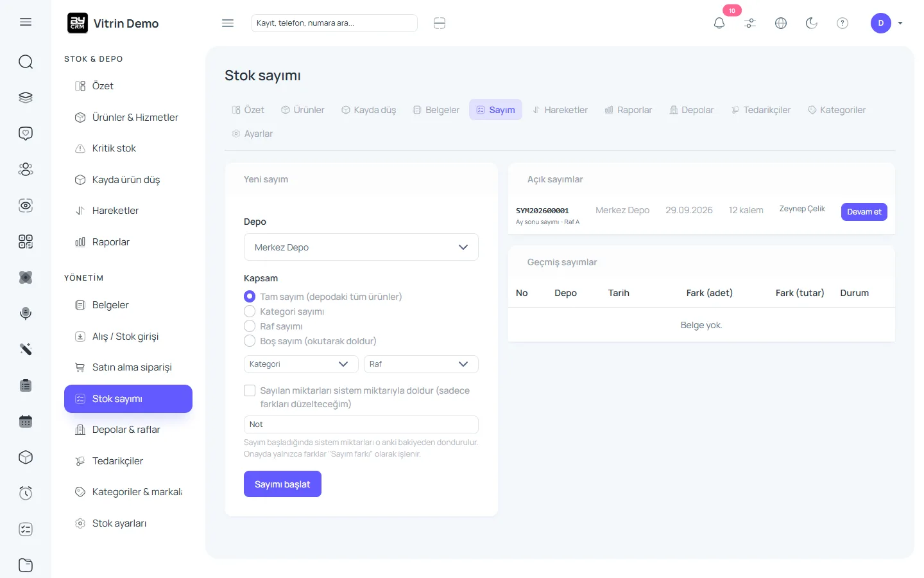The width and height of the screenshot is (924, 578).
Task: Toggle dark mode moon icon
Action: point(812,23)
